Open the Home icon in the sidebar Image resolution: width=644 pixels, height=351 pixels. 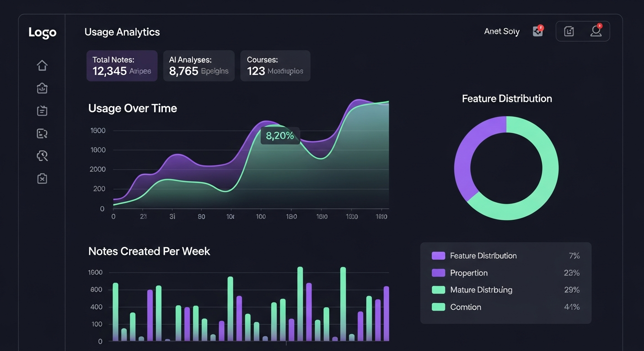[42, 65]
